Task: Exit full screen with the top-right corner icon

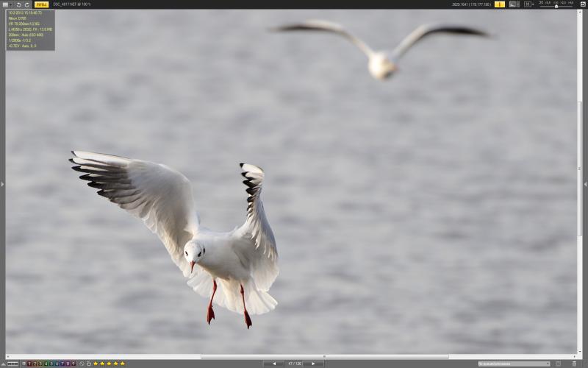Action: (x=583, y=4)
